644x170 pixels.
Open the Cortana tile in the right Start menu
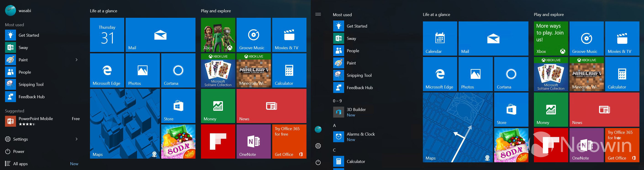pyautogui.click(x=511, y=74)
